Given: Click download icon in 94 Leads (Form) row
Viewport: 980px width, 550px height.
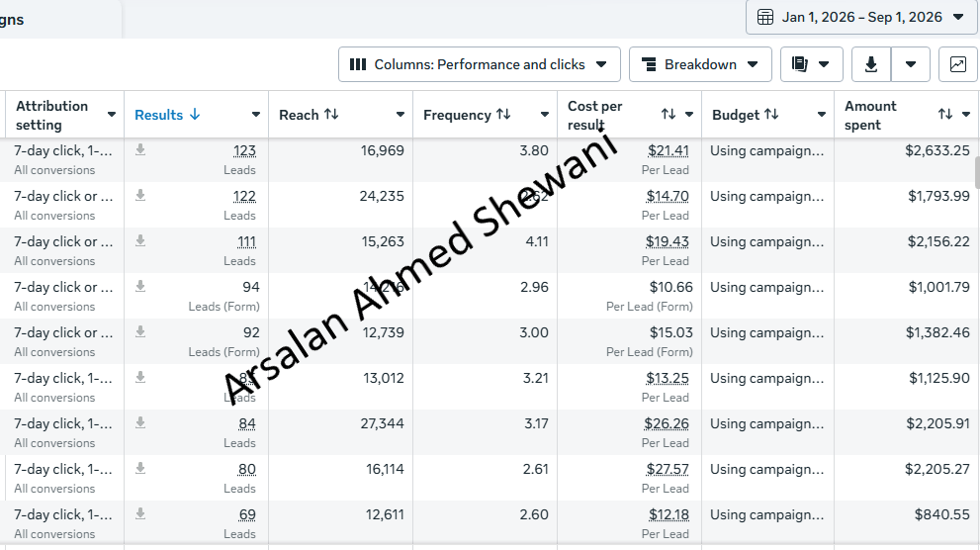Looking at the screenshot, I should pyautogui.click(x=140, y=286).
